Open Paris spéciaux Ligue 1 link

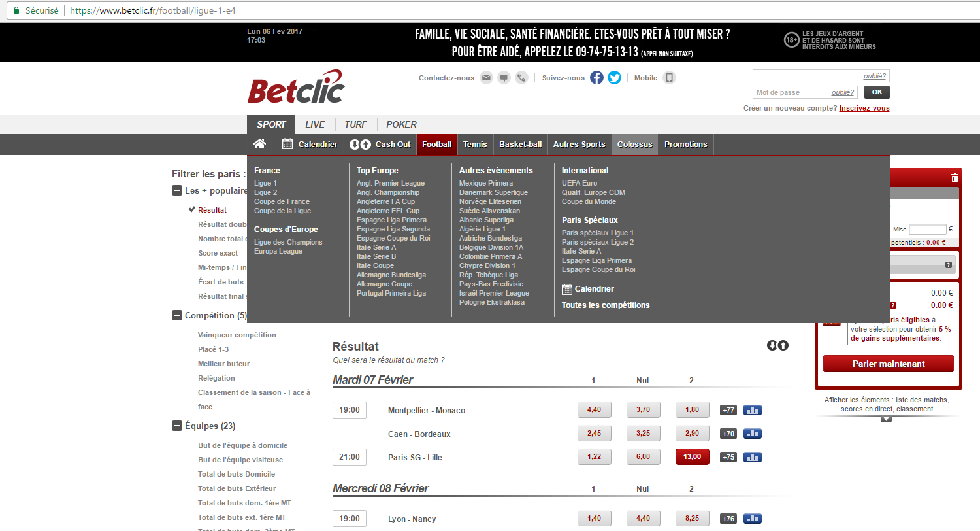pos(598,233)
